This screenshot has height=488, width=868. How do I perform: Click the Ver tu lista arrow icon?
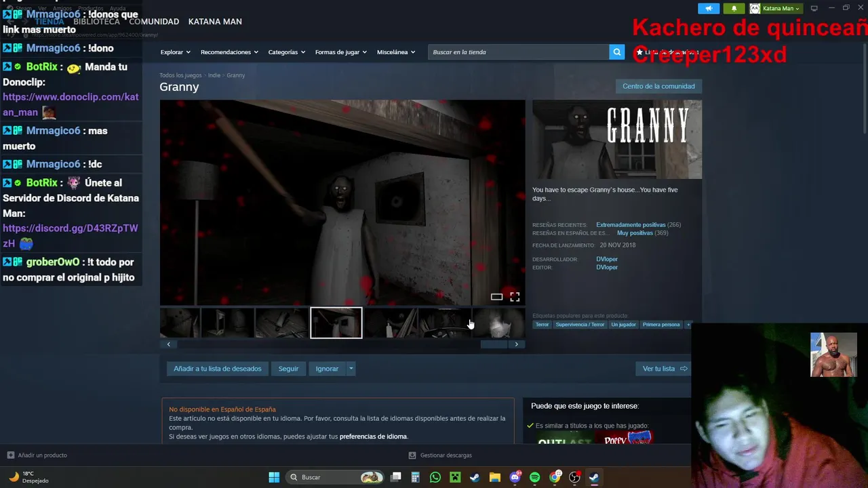click(x=684, y=369)
